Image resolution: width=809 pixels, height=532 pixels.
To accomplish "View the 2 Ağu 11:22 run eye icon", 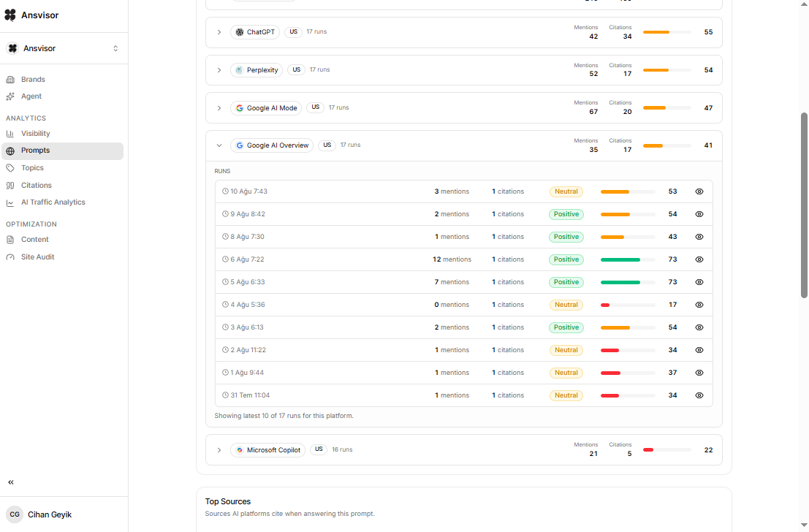I will [x=699, y=350].
